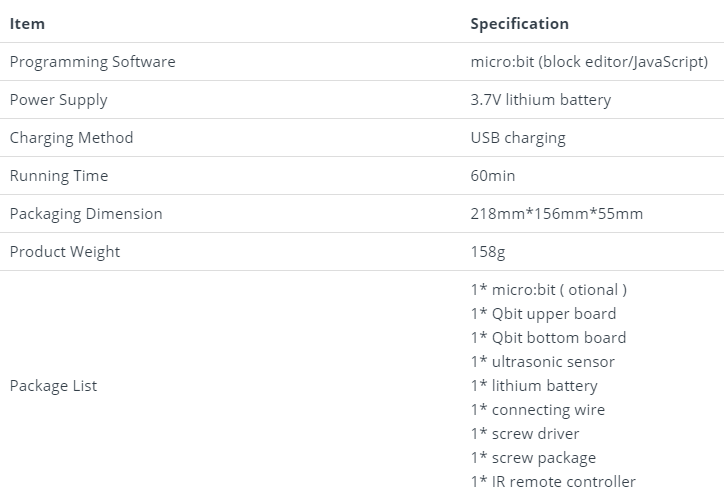Click the Packaging Dimension label

(x=86, y=214)
